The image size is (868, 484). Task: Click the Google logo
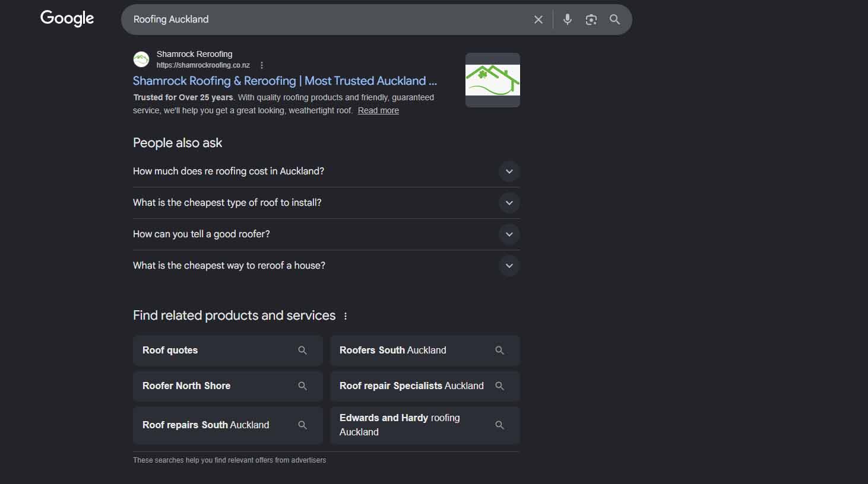[x=67, y=18]
